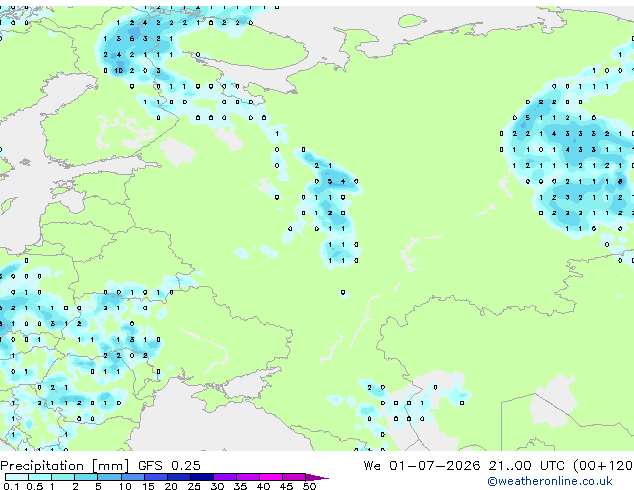Select the 45–50 mm legend swatch
This screenshot has width=634, height=490.
click(x=294, y=477)
